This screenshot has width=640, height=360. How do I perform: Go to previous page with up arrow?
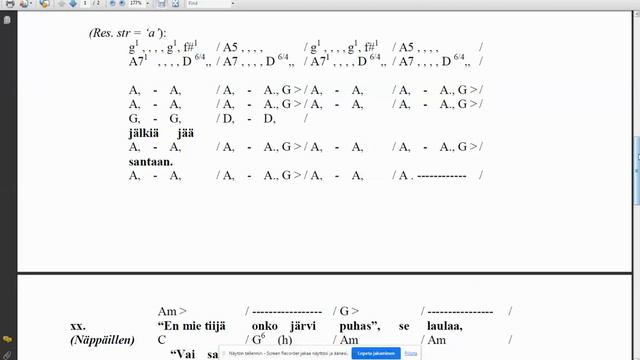click(x=62, y=4)
